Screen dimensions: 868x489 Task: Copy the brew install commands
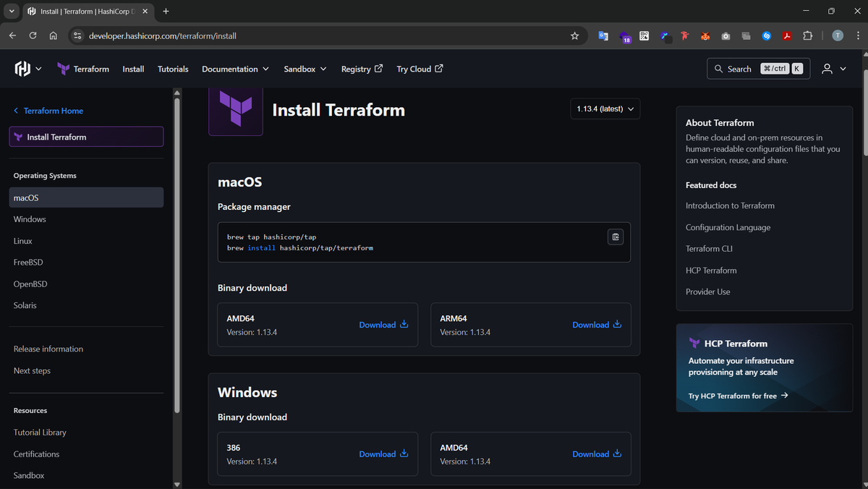click(616, 237)
